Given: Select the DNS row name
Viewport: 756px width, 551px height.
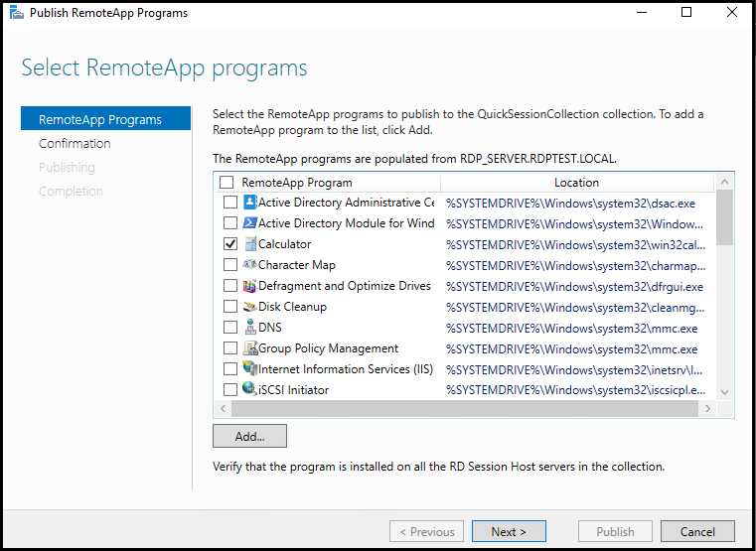Looking at the screenshot, I should click(x=270, y=327).
